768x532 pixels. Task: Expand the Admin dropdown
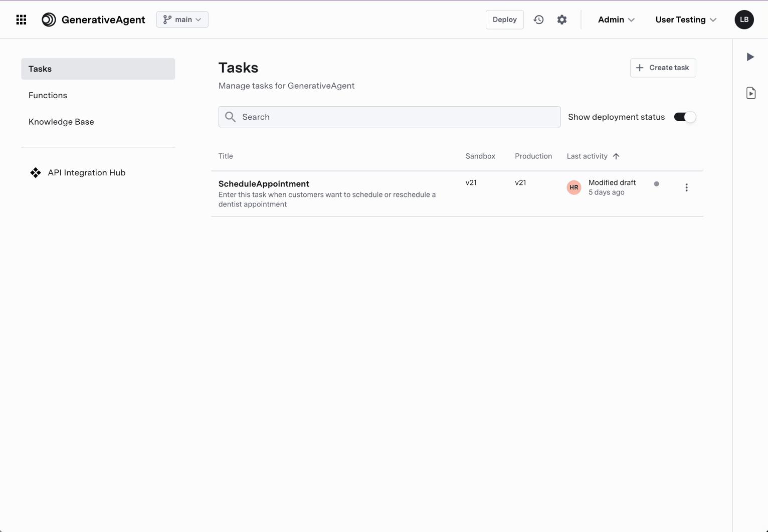[x=616, y=20]
